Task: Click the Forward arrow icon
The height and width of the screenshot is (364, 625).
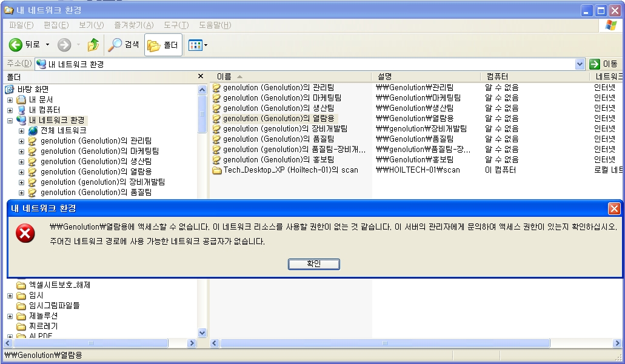Action: pyautogui.click(x=64, y=45)
